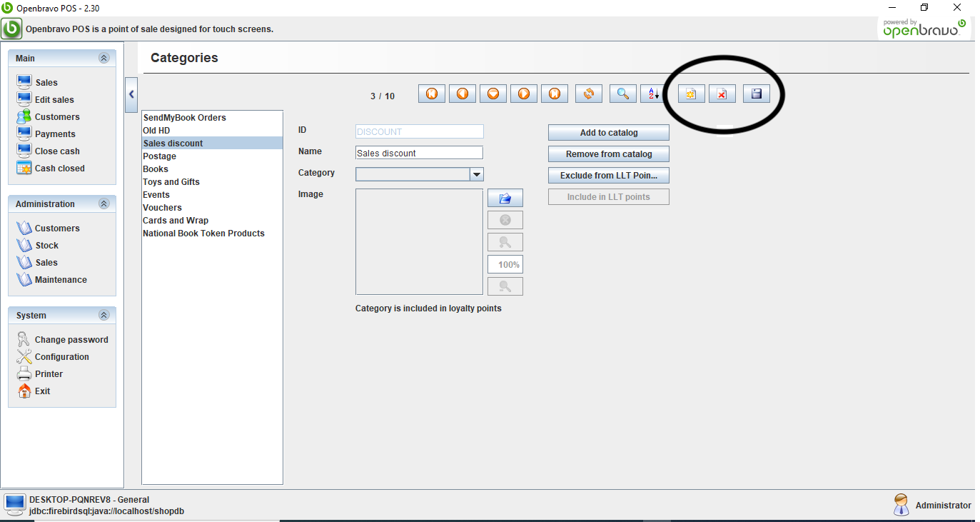Screen dimensions: 980x522
Task: Open Stock administration
Action: [37, 245]
